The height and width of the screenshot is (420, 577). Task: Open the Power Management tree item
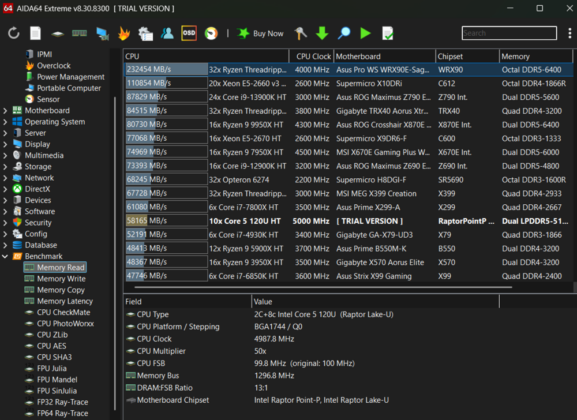65,77
